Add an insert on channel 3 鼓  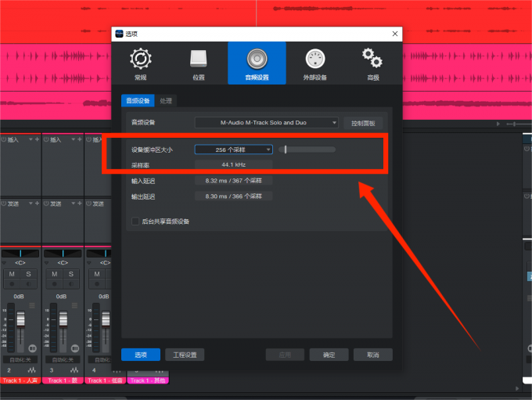tap(80, 139)
